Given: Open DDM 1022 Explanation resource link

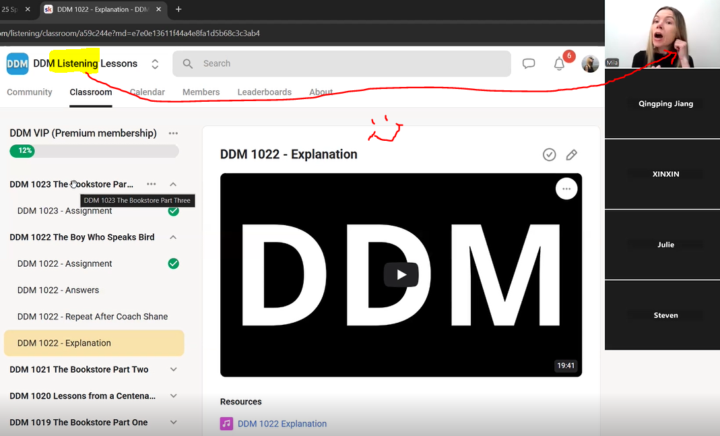Looking at the screenshot, I should tap(282, 424).
